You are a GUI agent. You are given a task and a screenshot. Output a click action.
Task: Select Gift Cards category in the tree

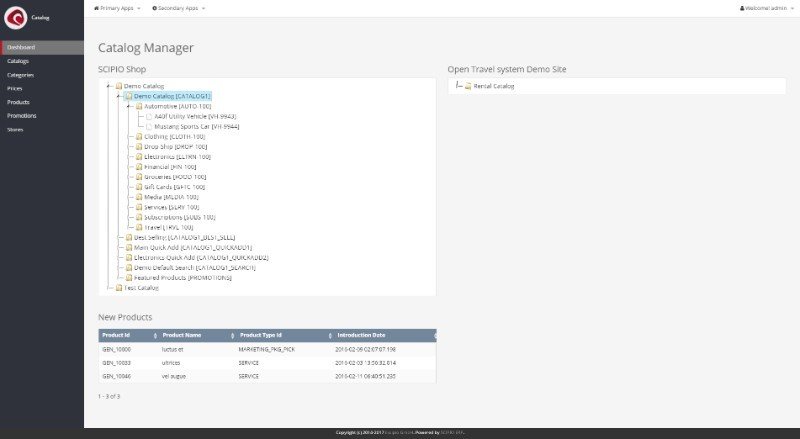(x=174, y=187)
